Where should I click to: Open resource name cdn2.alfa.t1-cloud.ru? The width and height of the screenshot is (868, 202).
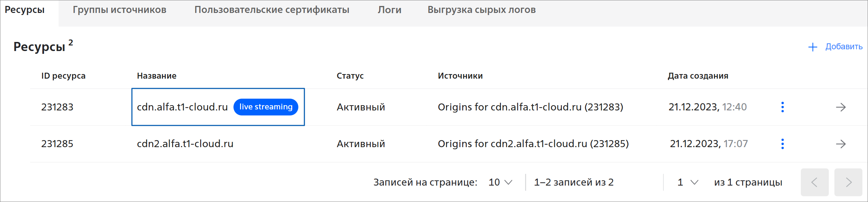click(185, 144)
